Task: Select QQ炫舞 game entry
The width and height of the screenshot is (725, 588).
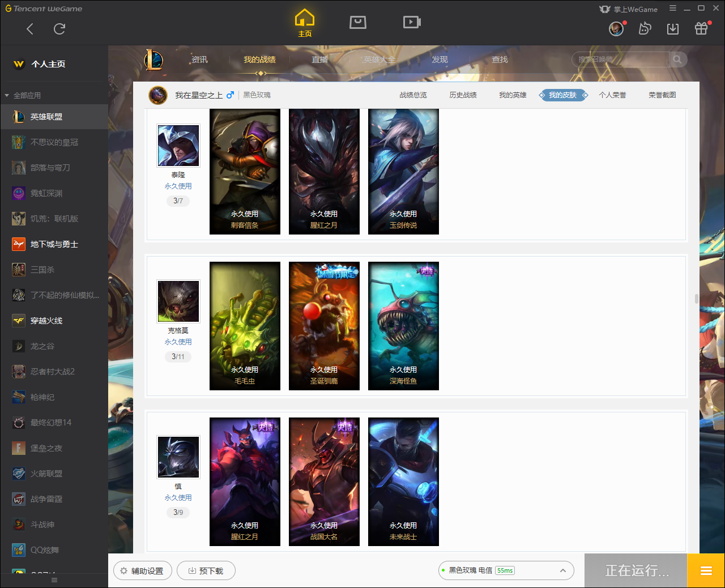Action: 54,550
